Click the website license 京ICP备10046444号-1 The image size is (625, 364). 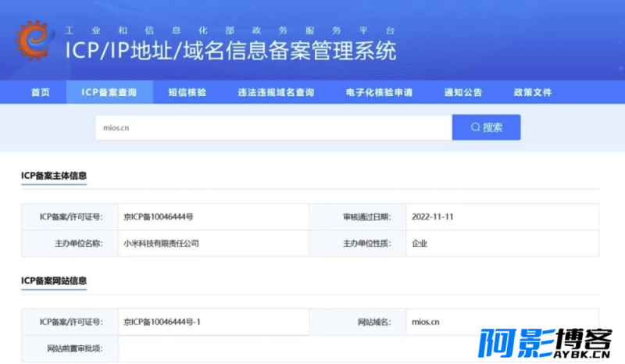coord(162,322)
